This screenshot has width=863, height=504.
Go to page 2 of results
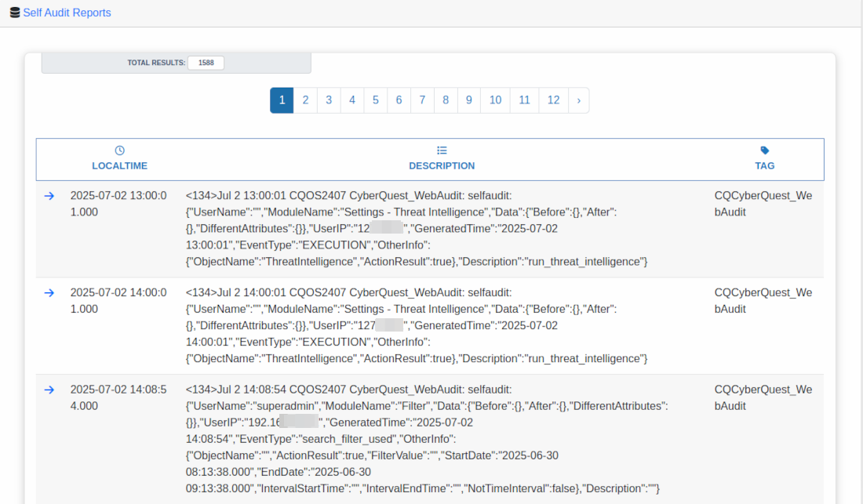(x=305, y=100)
